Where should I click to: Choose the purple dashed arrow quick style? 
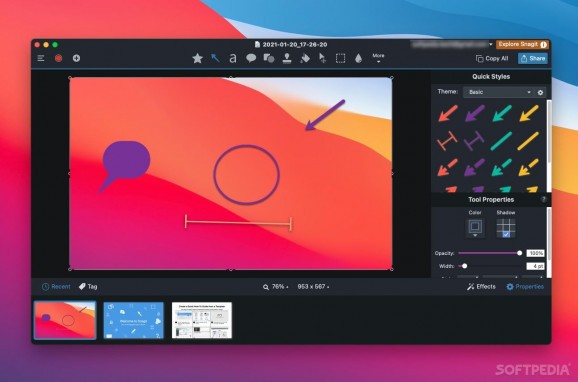tap(474, 167)
